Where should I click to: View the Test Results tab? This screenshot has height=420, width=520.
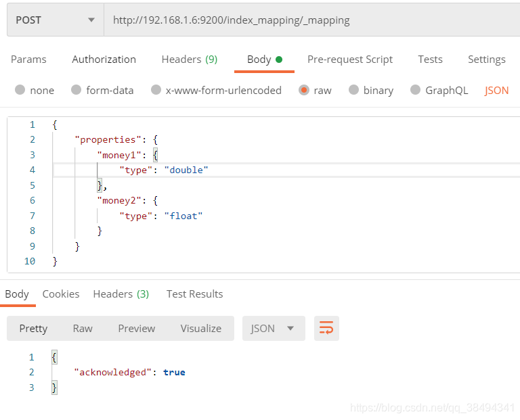194,294
